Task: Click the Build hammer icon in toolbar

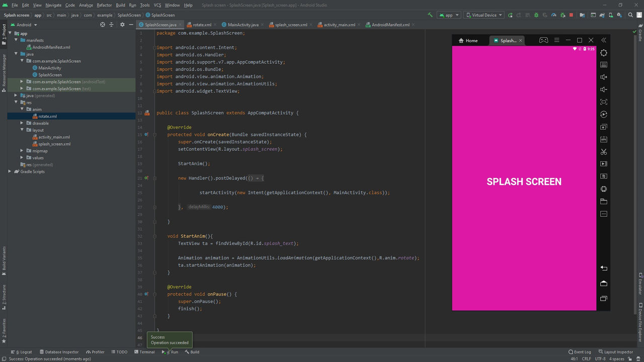Action: (x=430, y=15)
